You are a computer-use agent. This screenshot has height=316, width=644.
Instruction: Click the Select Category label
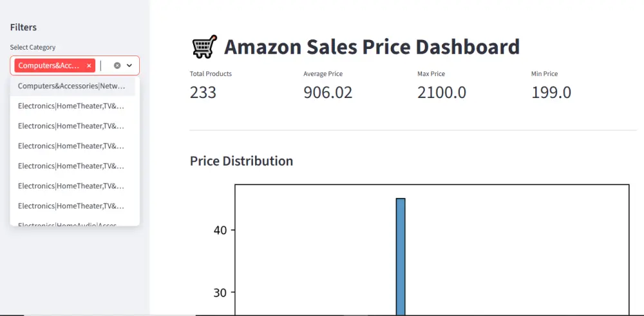[x=33, y=47]
